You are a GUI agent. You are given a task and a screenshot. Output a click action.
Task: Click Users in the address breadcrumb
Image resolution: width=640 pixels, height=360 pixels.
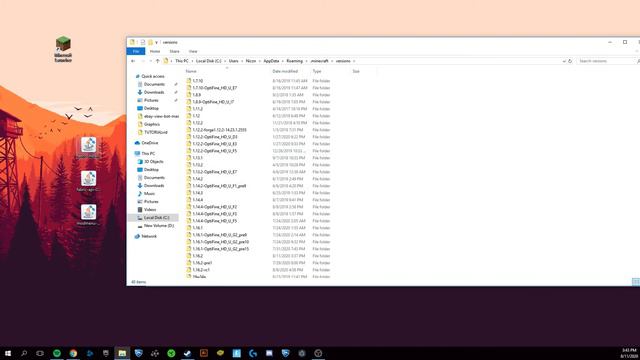pos(233,61)
